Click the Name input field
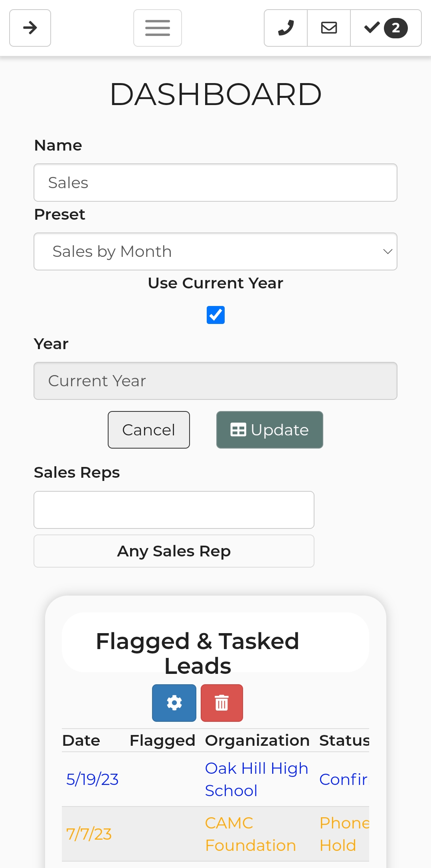Image resolution: width=431 pixels, height=868 pixels. coord(215,183)
